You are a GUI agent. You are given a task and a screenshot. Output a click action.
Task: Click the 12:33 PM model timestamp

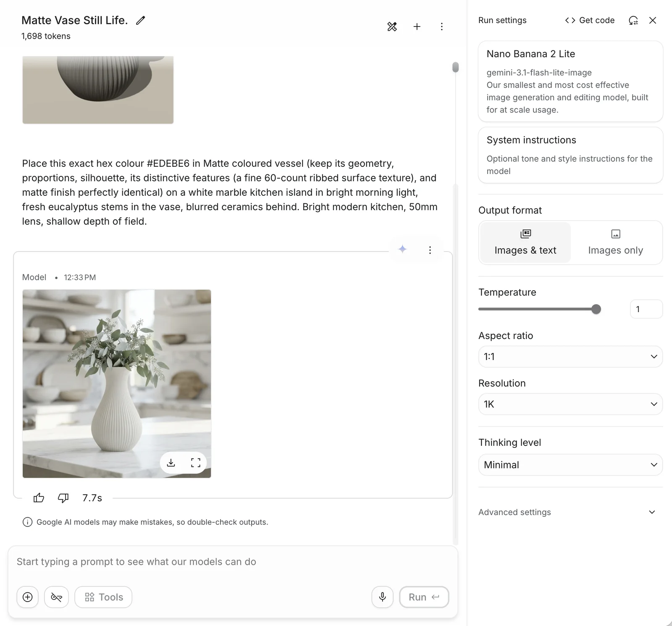click(80, 277)
